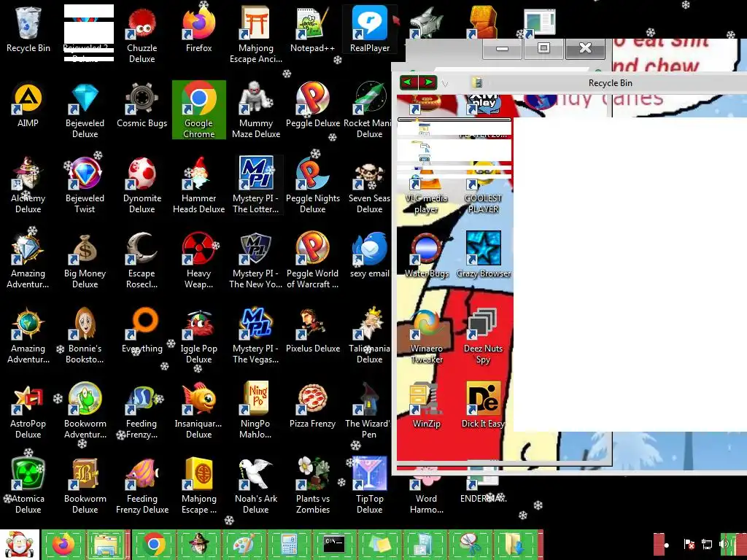This screenshot has width=747, height=560.
Task: Launch Paint from the taskbar
Action: point(244,544)
